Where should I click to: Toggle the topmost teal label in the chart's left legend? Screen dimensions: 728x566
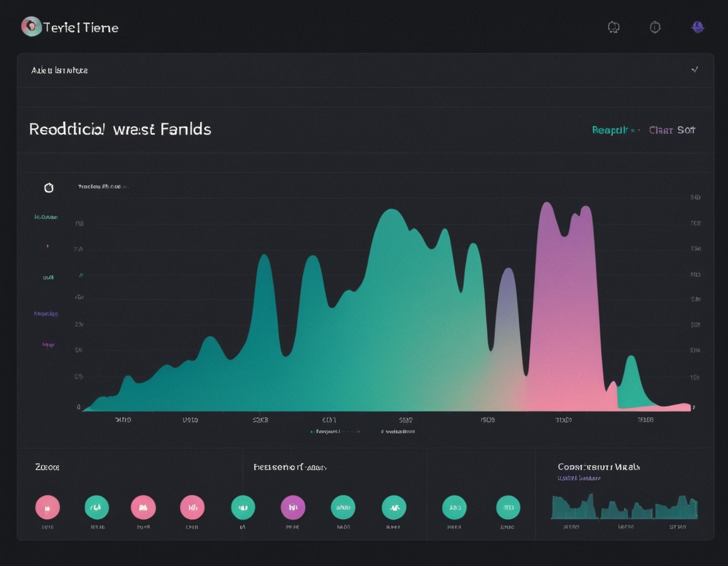click(x=46, y=217)
